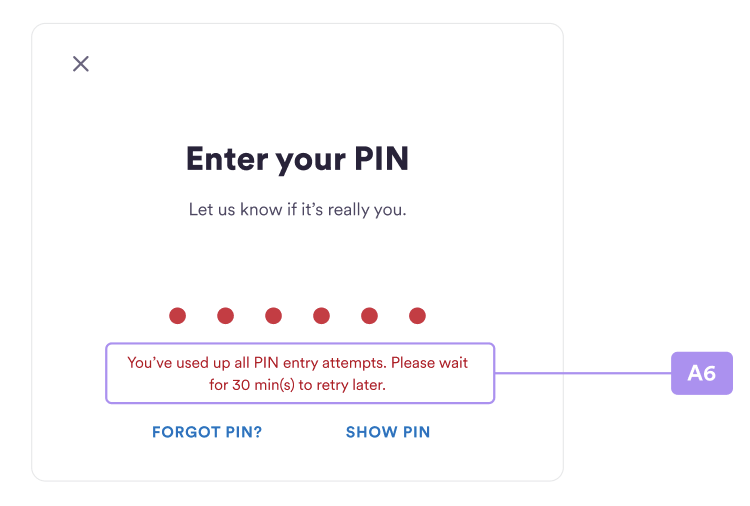The height and width of the screenshot is (506, 750).
Task: Select the third red PIN dot
Action: (x=274, y=316)
